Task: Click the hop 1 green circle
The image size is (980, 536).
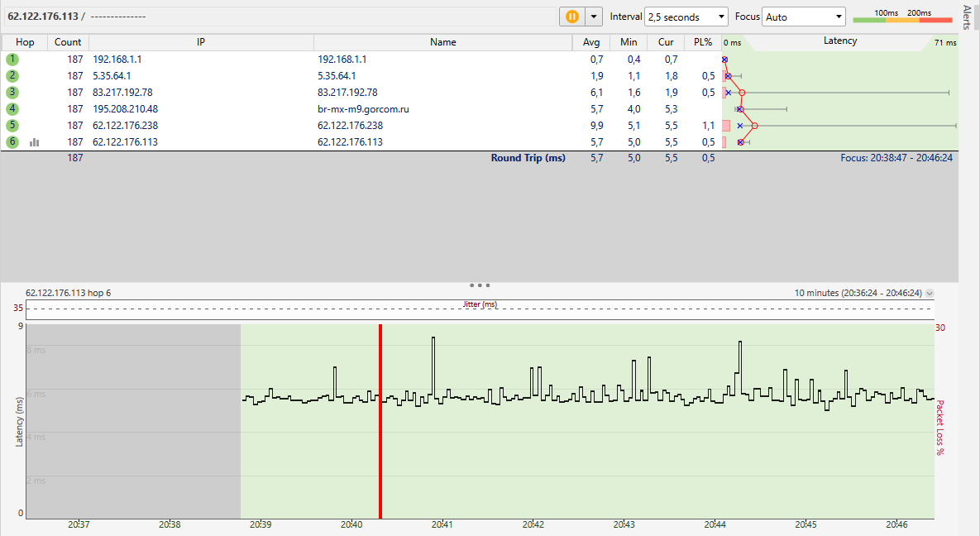Action: click(x=12, y=60)
